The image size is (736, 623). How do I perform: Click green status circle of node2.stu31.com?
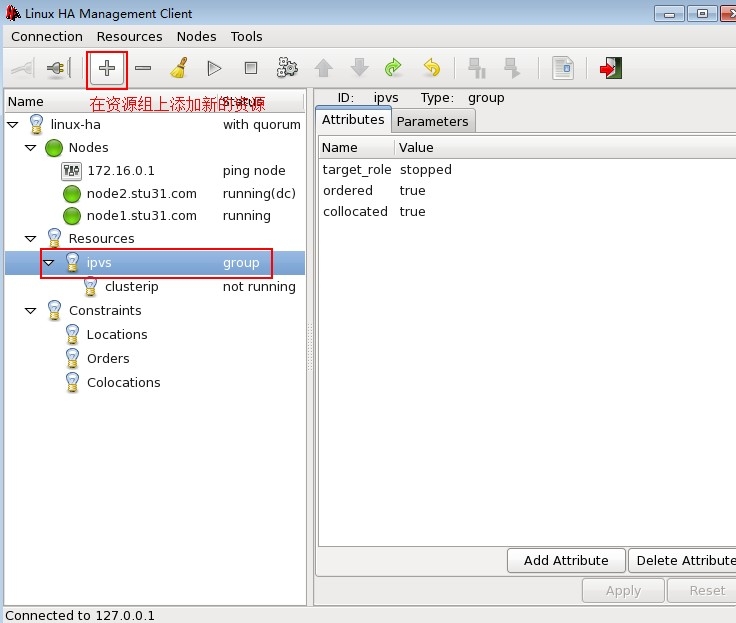72,194
